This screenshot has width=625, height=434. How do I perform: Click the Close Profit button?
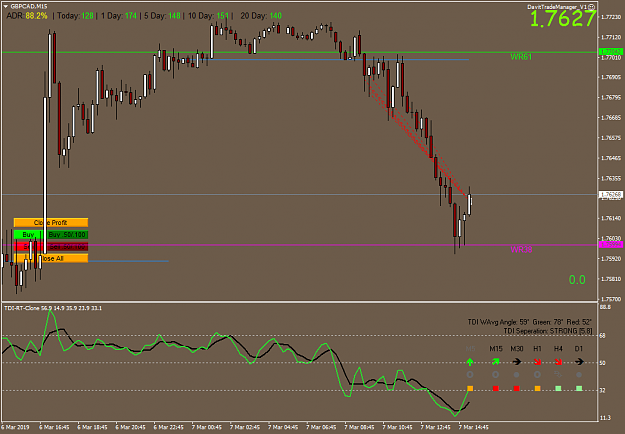[x=51, y=222]
